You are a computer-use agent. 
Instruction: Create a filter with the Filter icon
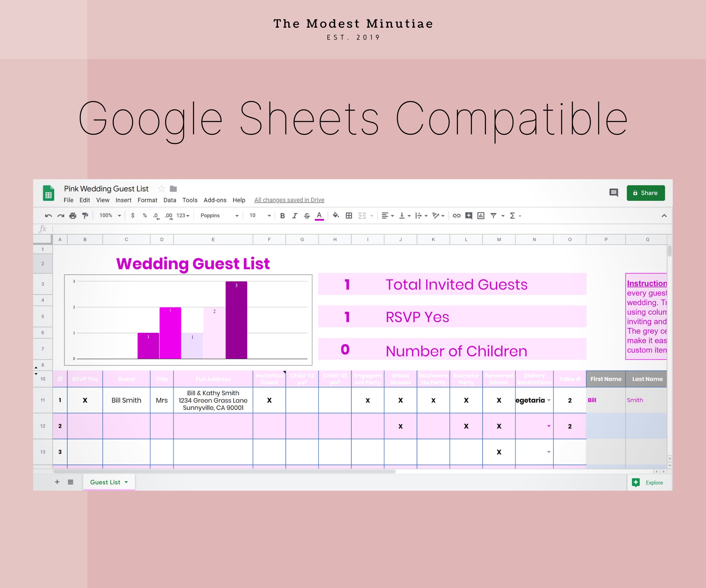click(x=493, y=216)
